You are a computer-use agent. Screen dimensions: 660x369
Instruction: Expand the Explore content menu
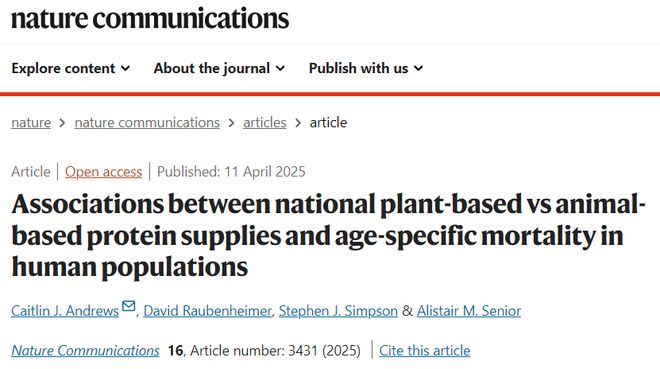pyautogui.click(x=71, y=68)
